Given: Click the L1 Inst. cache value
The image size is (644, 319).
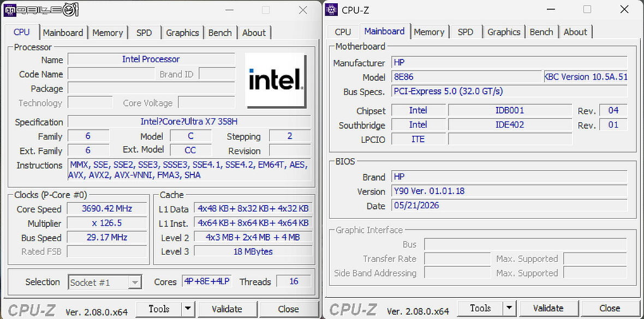Looking at the screenshot, I should pos(253,223).
